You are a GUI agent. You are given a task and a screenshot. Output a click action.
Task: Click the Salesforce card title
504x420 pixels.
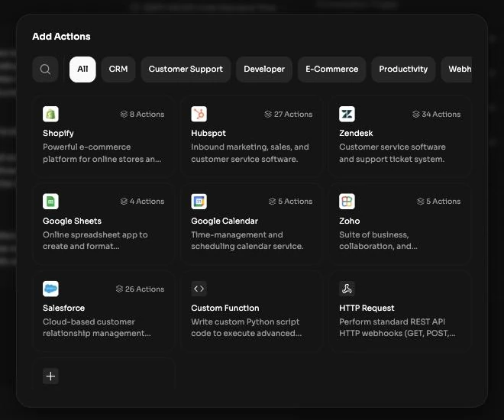[63, 308]
